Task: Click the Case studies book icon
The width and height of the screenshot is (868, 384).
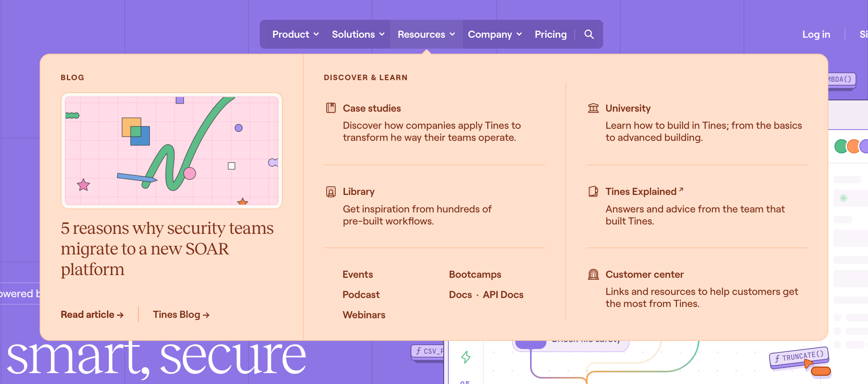Action: [x=331, y=108]
